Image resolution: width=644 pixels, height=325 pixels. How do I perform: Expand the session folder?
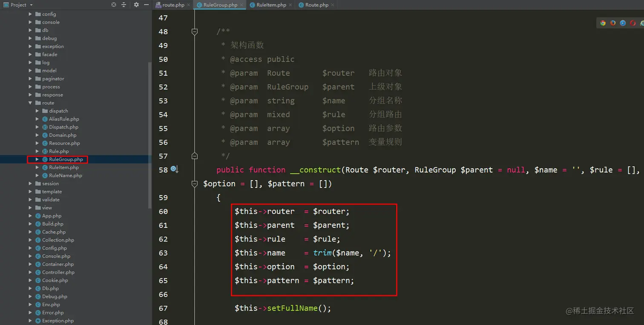point(30,184)
